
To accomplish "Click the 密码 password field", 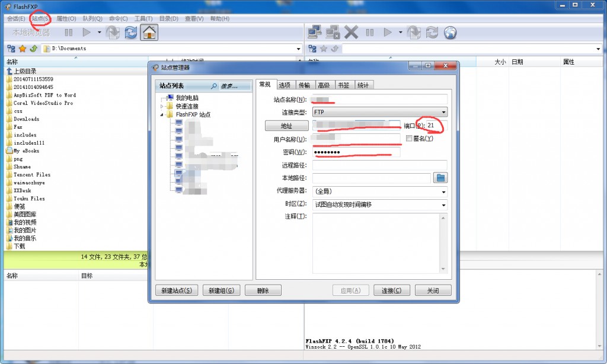I will (356, 152).
